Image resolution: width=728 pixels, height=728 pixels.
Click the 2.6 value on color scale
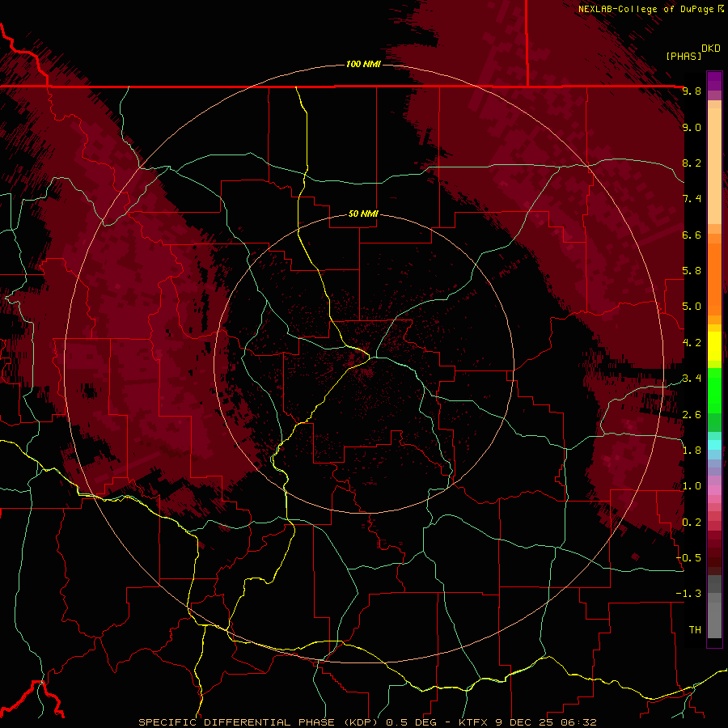point(692,415)
